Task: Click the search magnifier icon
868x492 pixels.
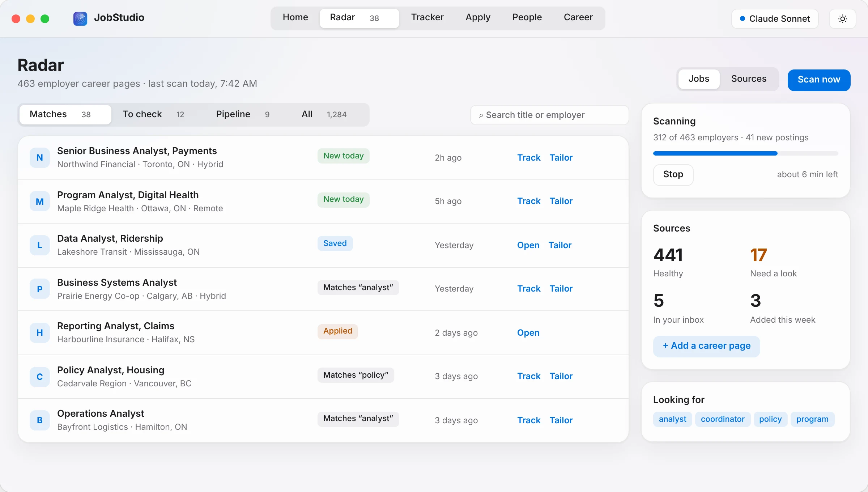Action: 481,115
